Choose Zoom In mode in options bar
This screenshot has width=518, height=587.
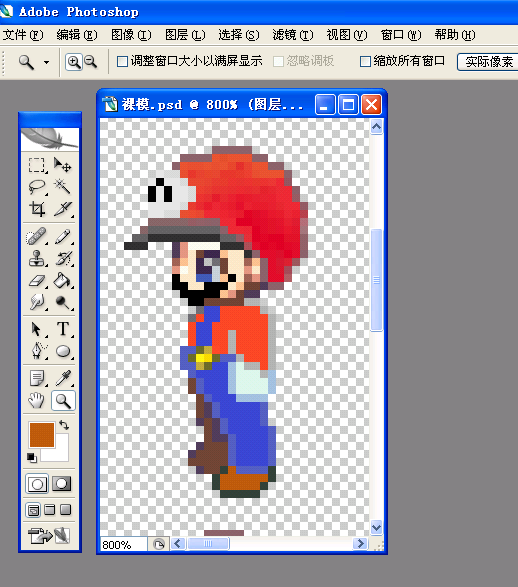tap(74, 61)
